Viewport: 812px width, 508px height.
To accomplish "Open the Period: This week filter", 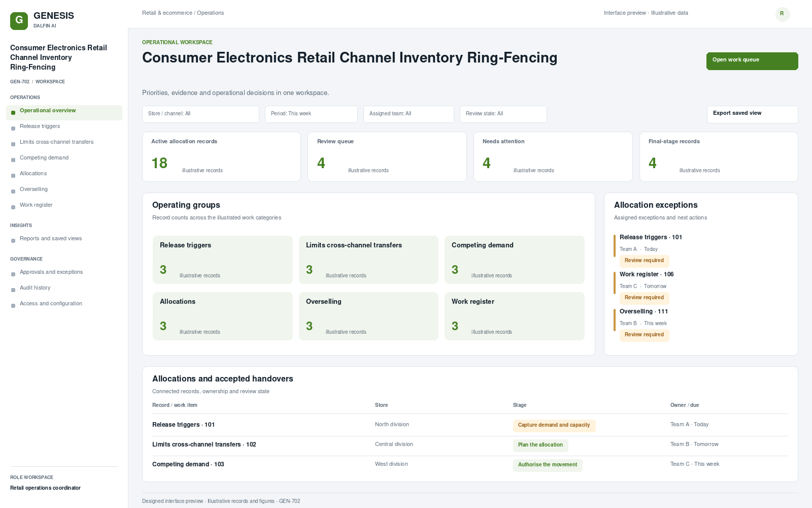I will 311,114.
